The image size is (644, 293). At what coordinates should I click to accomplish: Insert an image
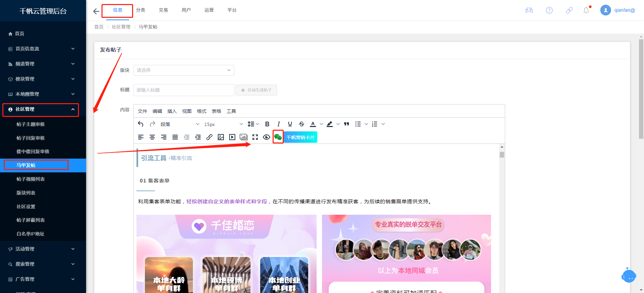coord(221,137)
